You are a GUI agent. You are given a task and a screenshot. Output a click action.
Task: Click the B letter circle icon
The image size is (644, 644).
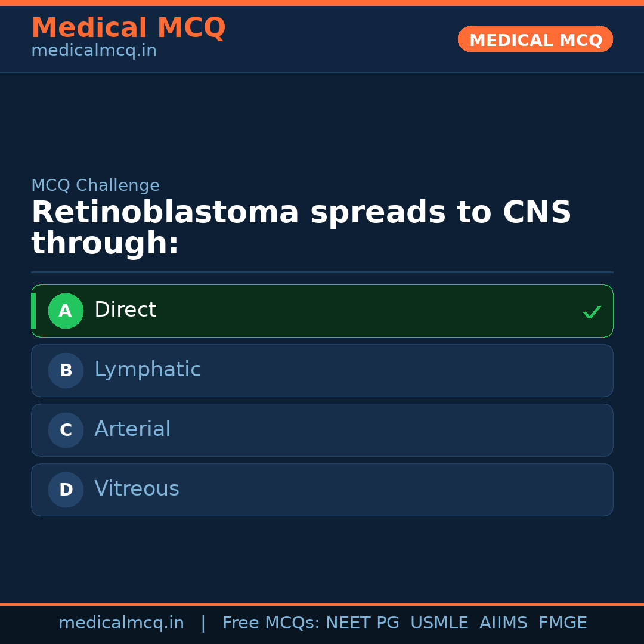[66, 370]
